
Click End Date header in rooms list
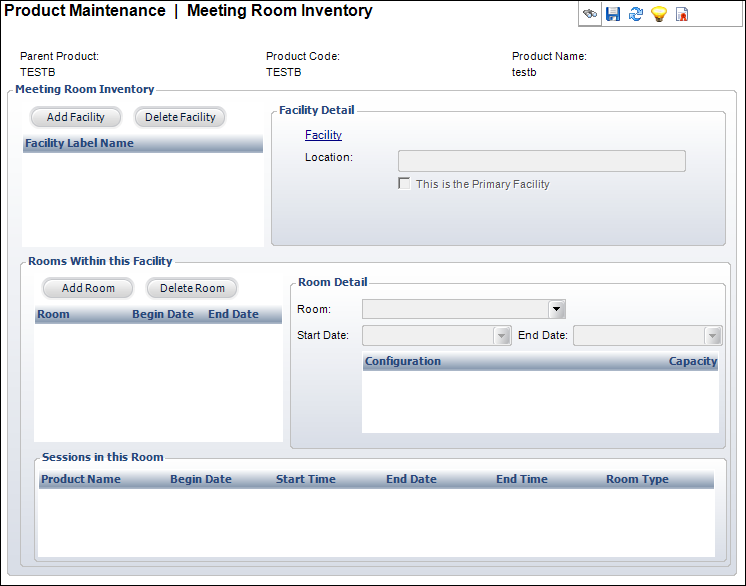[233, 314]
